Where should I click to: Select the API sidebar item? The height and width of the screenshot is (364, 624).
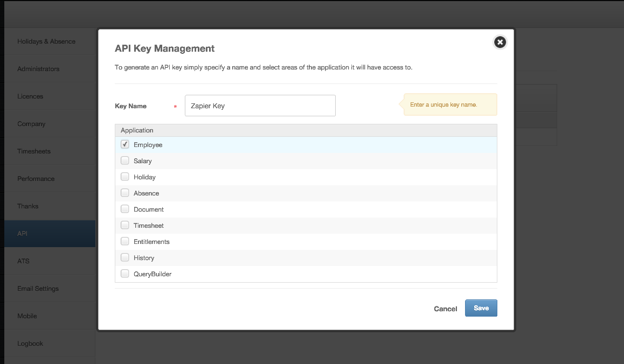click(50, 234)
